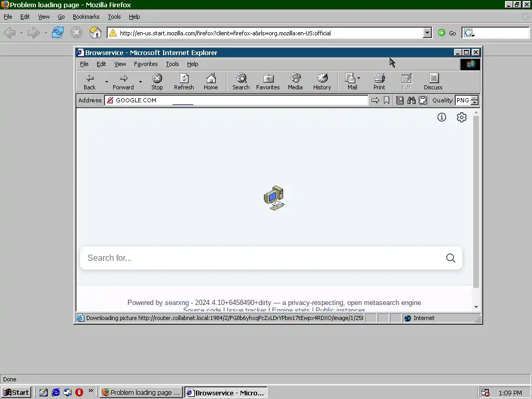Click the computer logo image on the page
The height and width of the screenshot is (399, 532).
pos(274,198)
